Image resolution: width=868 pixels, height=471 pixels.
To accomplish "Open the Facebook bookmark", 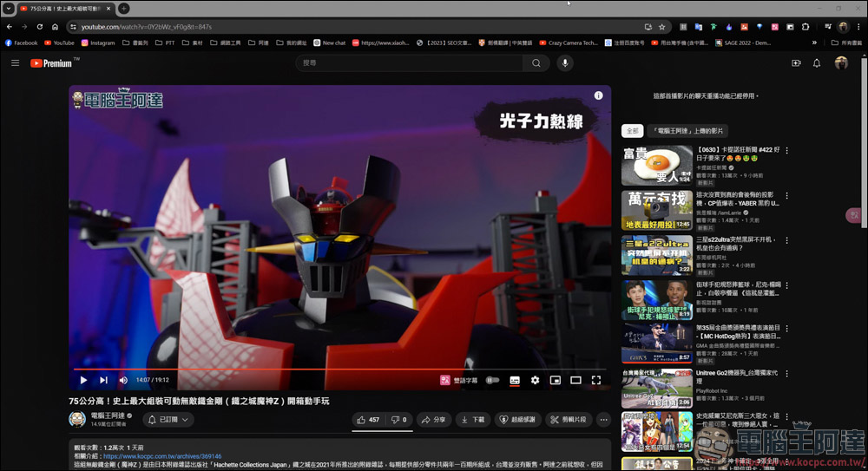I will point(21,43).
